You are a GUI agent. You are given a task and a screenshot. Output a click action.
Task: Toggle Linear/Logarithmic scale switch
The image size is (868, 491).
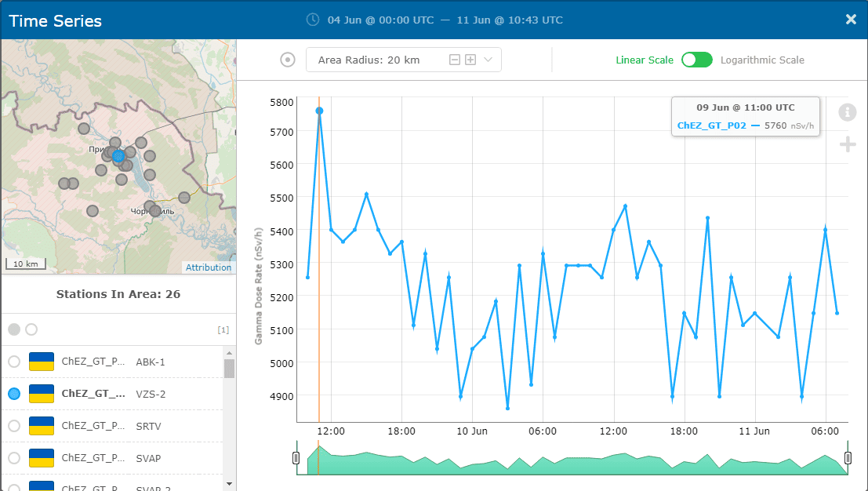coord(696,60)
